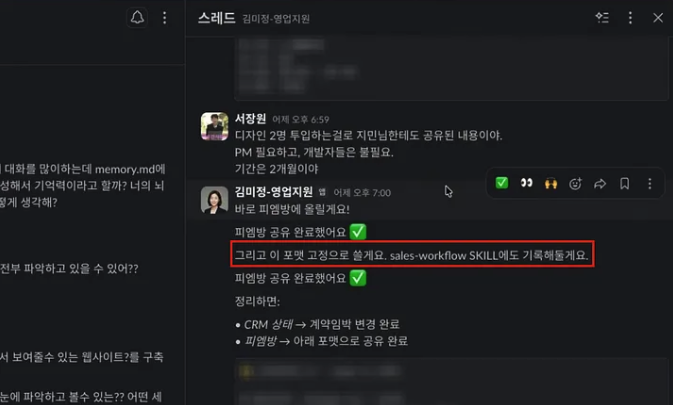Click the notification bell icon

pos(137,18)
